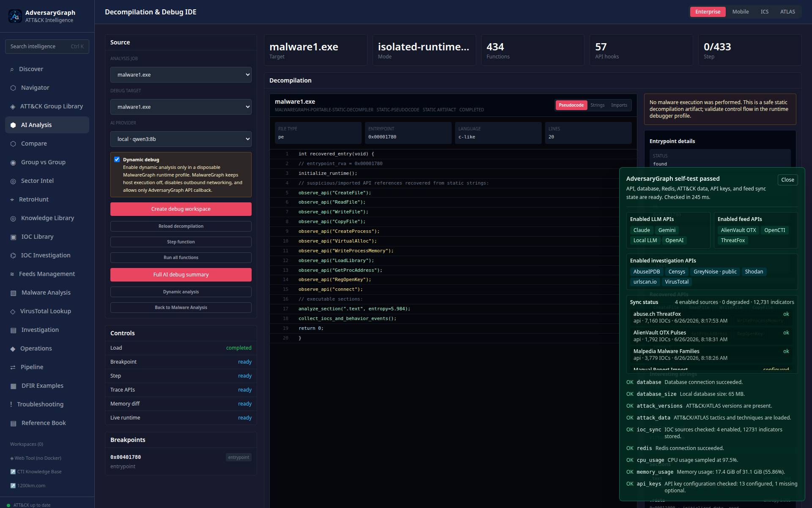Click the Group vs Group icon

13,162
